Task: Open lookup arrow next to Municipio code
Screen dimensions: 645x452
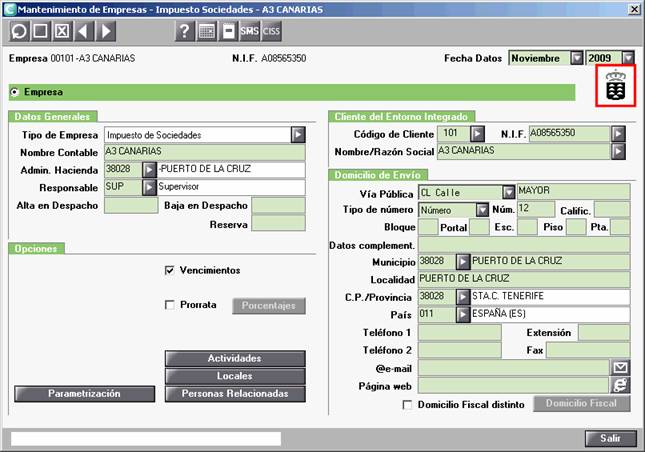Action: 463,261
